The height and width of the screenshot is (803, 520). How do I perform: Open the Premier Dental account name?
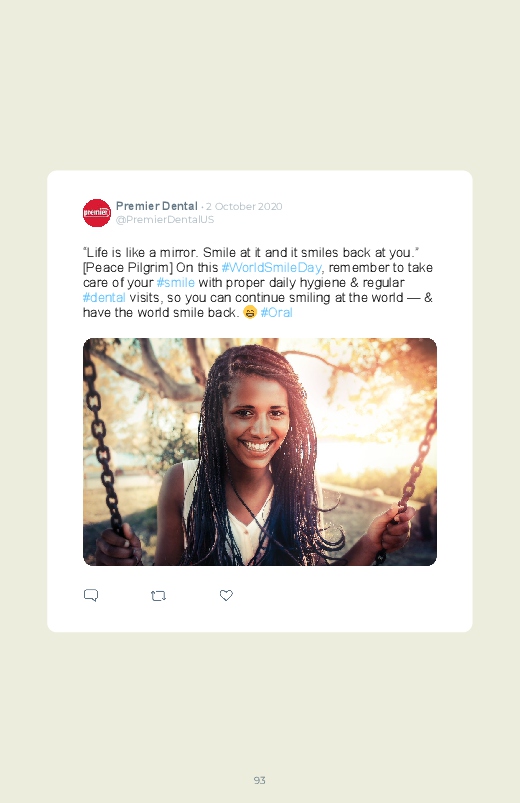pos(157,206)
